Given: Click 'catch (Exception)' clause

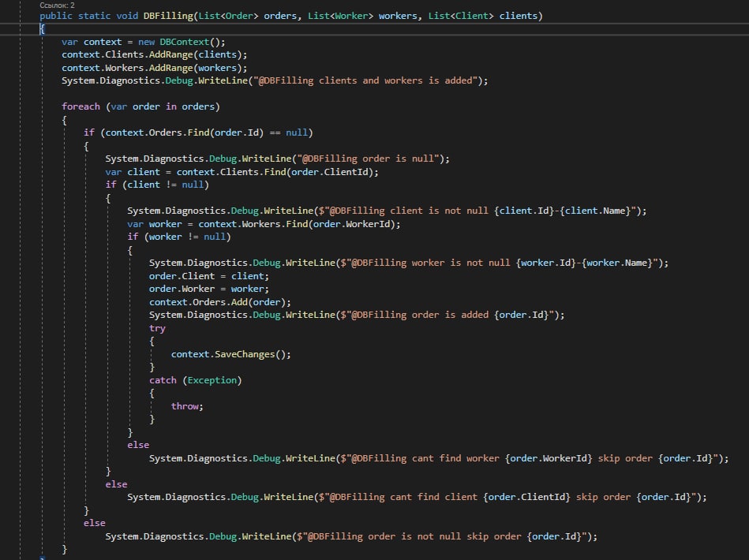Looking at the screenshot, I should [x=196, y=380].
